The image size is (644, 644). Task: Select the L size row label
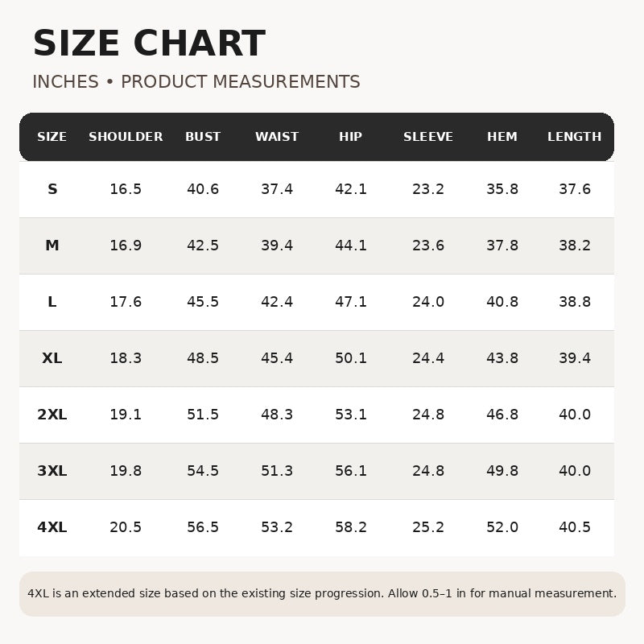[52, 302]
